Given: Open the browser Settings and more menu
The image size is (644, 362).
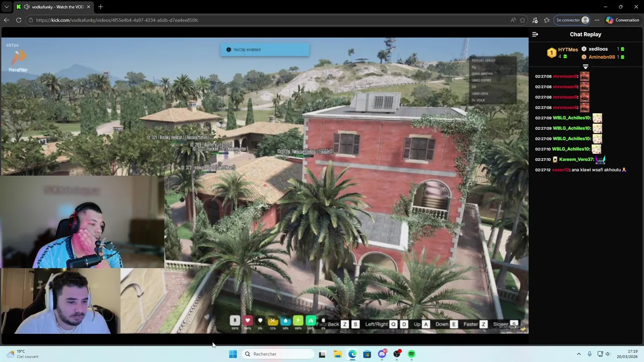Looking at the screenshot, I should click(597, 20).
